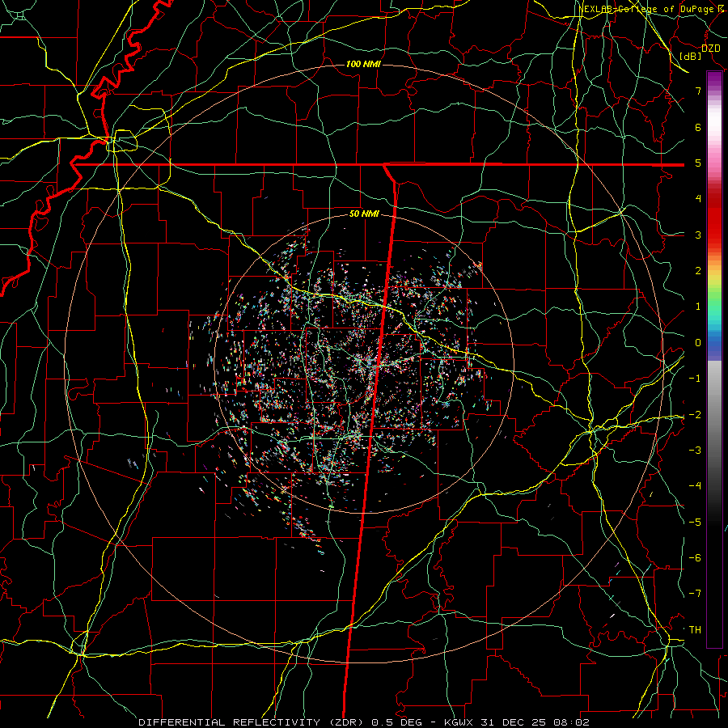This screenshot has width=728, height=728.
Task: Click the "1" tick label on the ZDR scale
Action: [698, 307]
